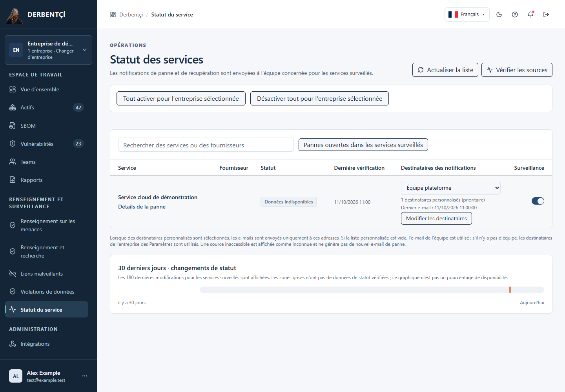This screenshot has height=392, width=565.
Task: Open Renseignement et recherche menu item
Action: [46, 252]
